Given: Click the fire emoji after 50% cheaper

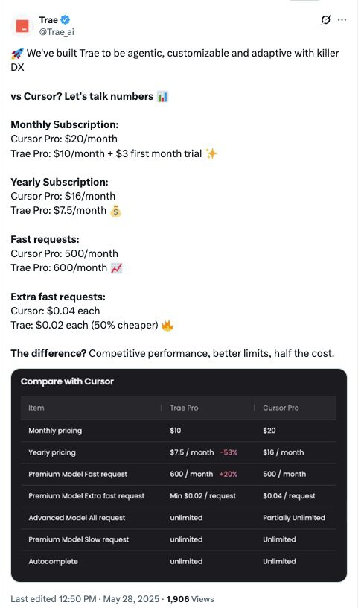Looking at the screenshot, I should pyautogui.click(x=167, y=326).
